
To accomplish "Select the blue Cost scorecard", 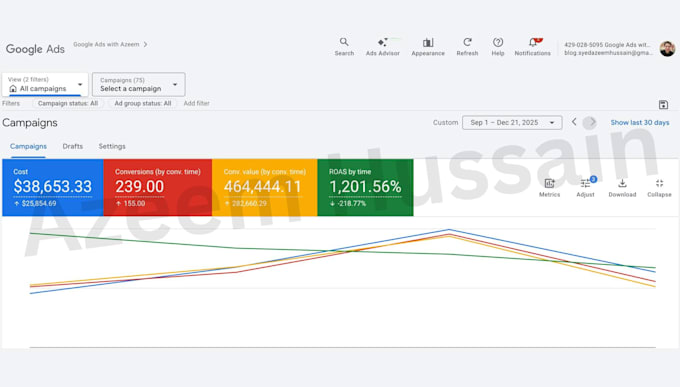I will 53,187.
